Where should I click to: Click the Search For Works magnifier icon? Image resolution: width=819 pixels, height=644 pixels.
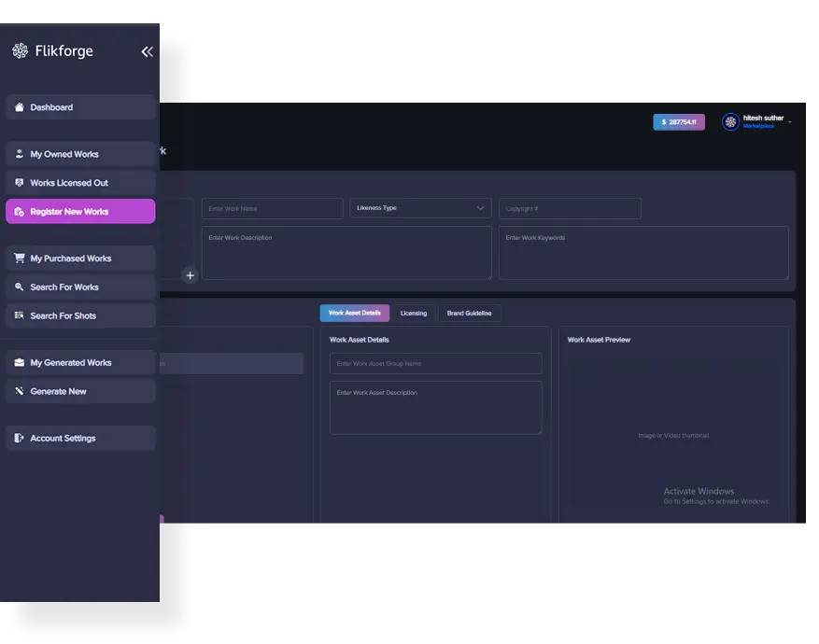pos(20,287)
